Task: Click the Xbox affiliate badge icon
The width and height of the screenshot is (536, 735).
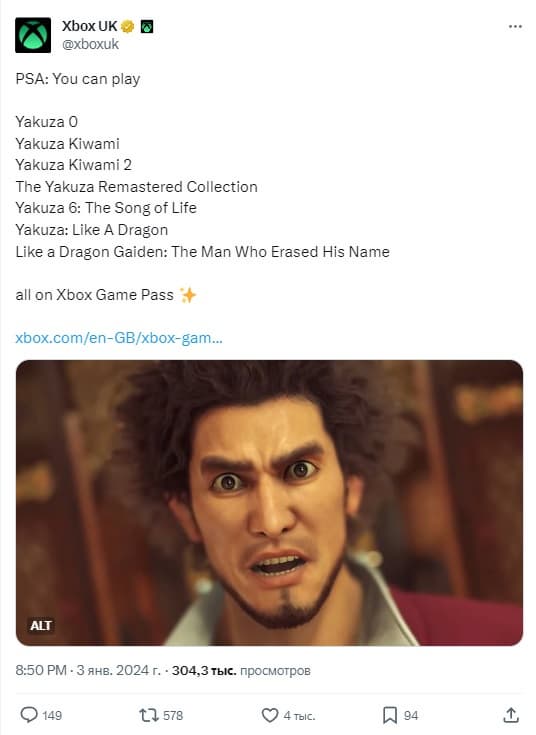Action: point(147,26)
